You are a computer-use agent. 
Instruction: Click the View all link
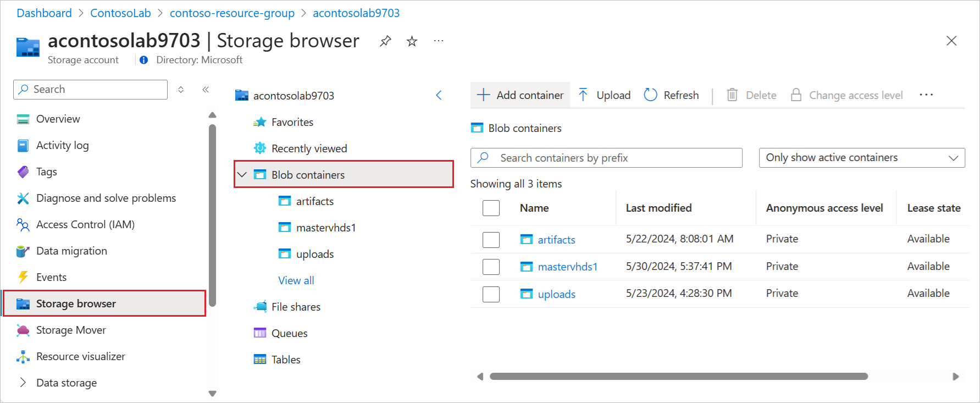(296, 280)
